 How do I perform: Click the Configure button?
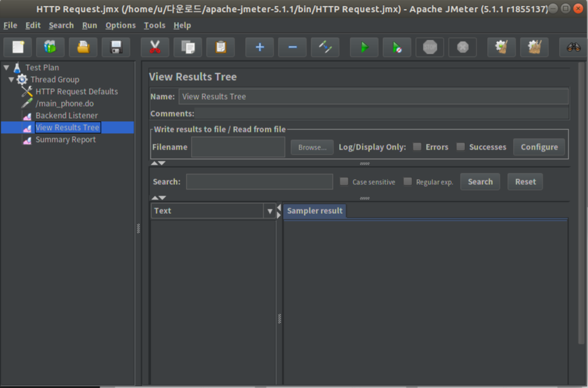pyautogui.click(x=539, y=147)
